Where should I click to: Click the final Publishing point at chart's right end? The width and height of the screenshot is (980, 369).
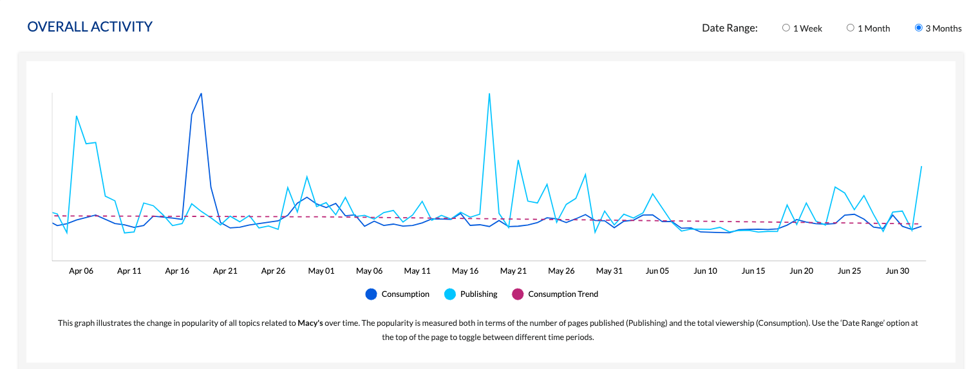coord(921,167)
